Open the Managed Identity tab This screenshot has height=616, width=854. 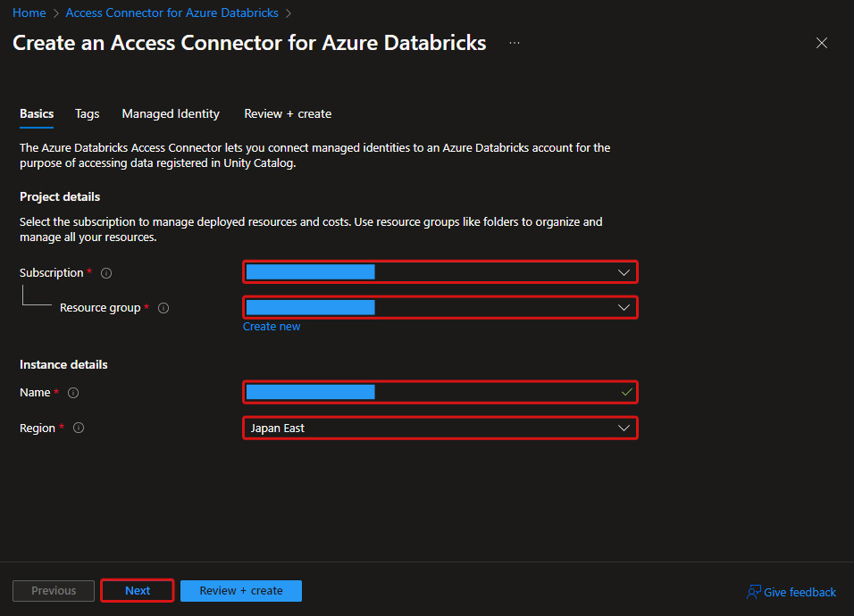tap(171, 113)
